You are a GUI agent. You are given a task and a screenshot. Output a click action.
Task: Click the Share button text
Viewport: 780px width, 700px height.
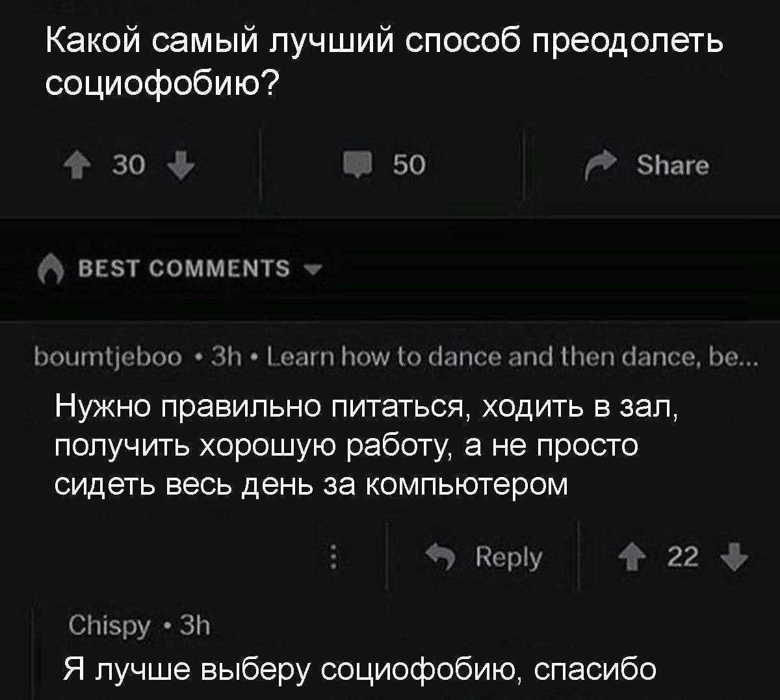pyautogui.click(x=672, y=166)
